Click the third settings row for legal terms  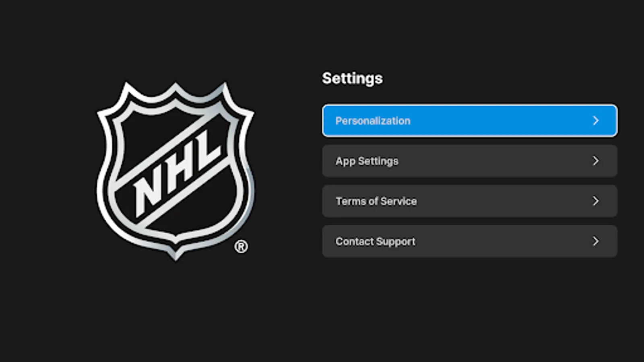pos(469,201)
